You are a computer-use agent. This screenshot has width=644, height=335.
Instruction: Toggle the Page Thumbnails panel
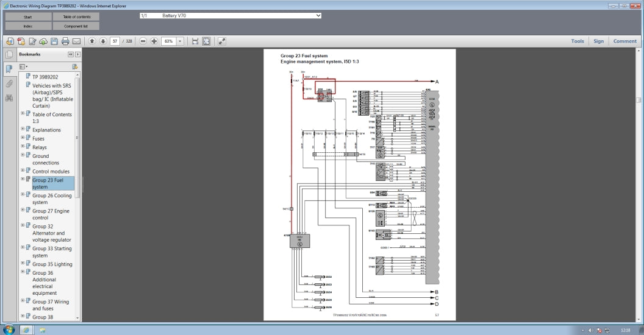click(9, 55)
